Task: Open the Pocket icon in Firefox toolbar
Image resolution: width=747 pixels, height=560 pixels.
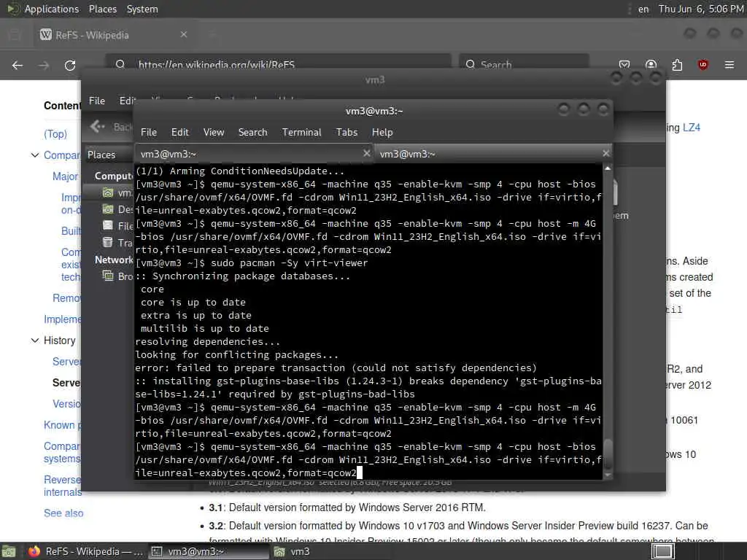Action: click(624, 65)
